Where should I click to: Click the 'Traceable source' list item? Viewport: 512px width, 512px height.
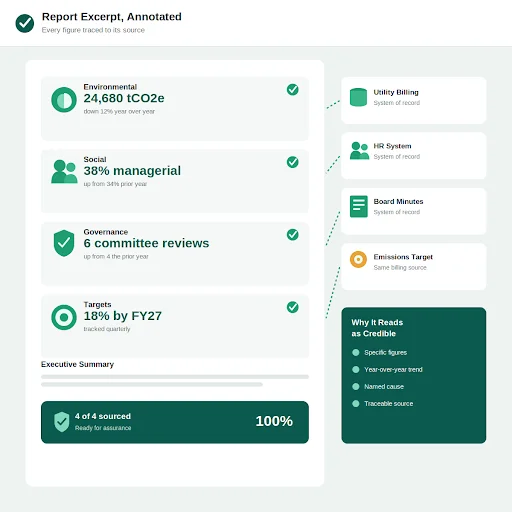[389, 404]
